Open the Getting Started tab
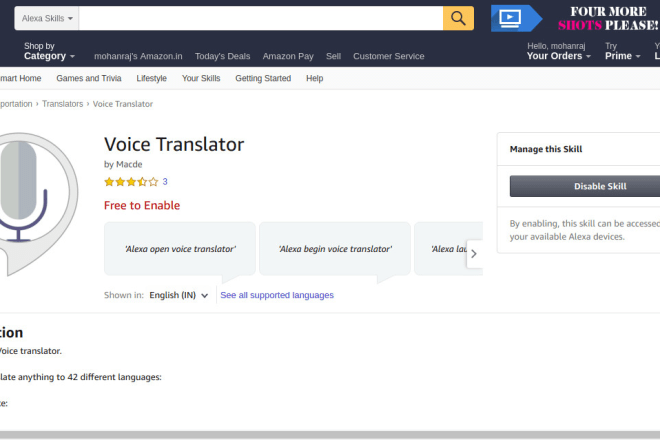The width and height of the screenshot is (660, 440). 263,78
